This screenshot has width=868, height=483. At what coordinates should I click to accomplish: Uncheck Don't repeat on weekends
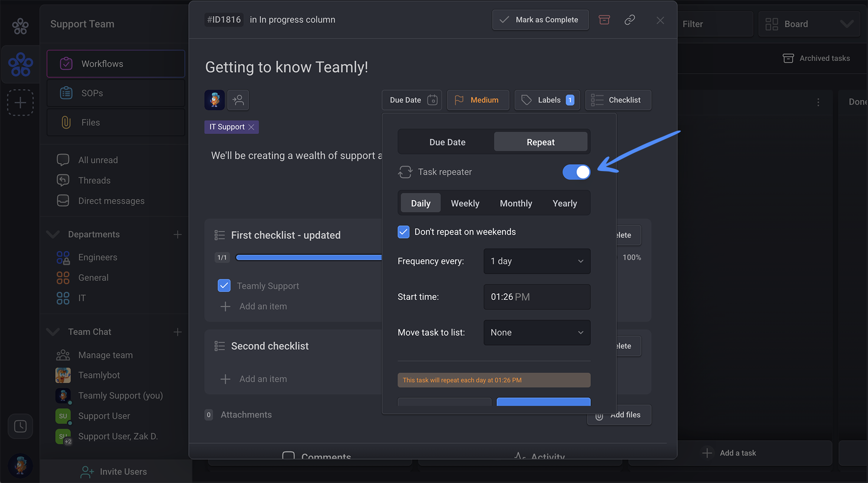point(403,232)
